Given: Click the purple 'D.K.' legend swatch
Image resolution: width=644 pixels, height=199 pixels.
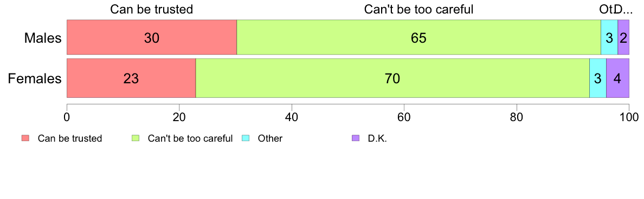Looking at the screenshot, I should click(x=356, y=138).
